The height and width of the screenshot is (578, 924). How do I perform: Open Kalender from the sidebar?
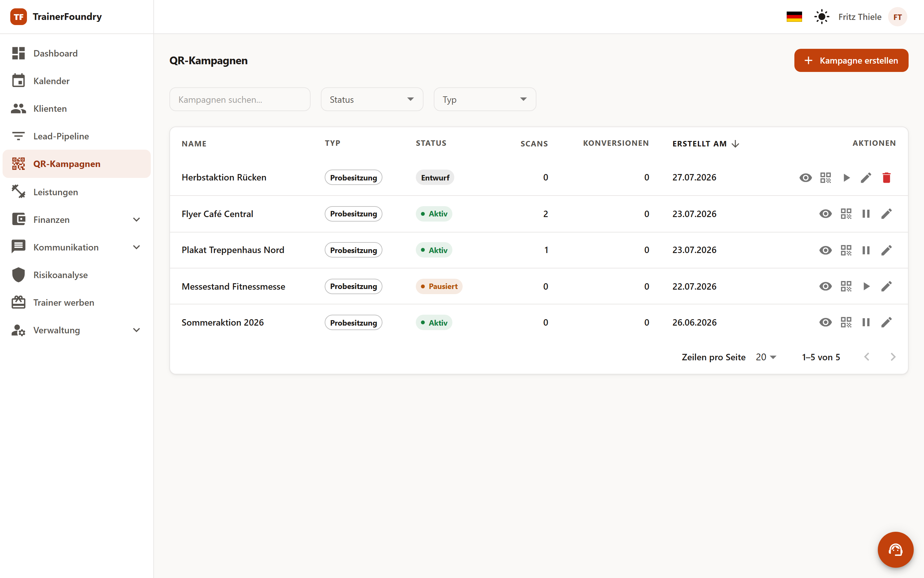[x=76, y=81]
